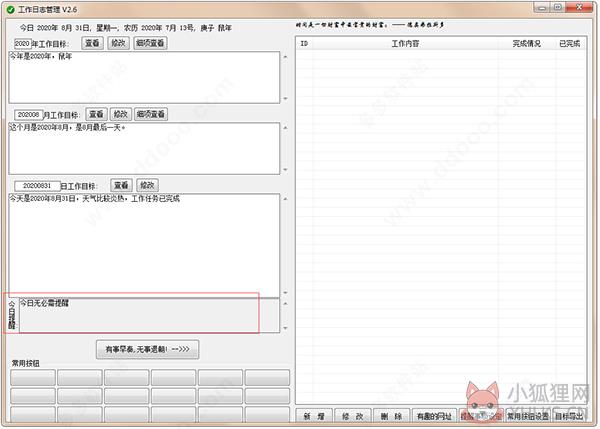The width and height of the screenshot is (600, 429).
Task: Click 修改 button for yearly work goal
Action: (x=118, y=43)
